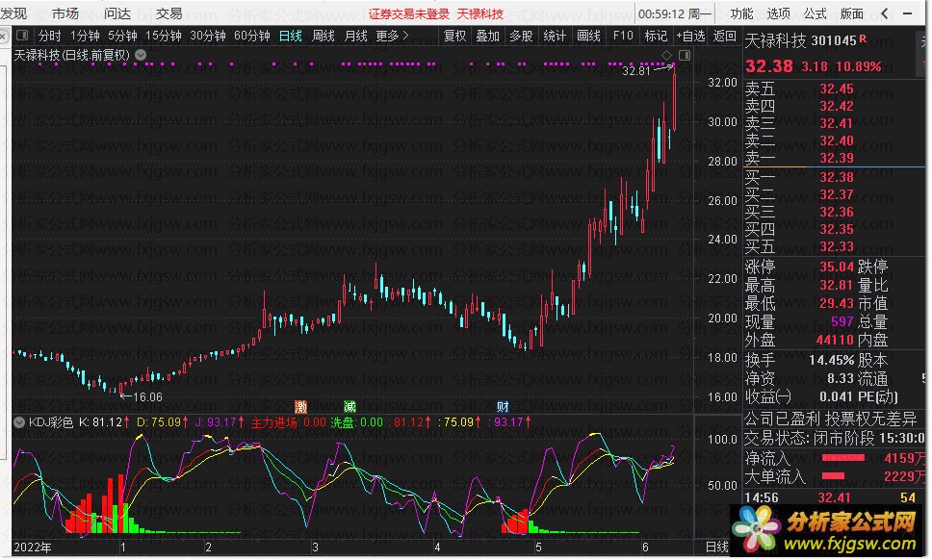The width and height of the screenshot is (932, 560).
Task: Click the 16.06 low price label
Action: (x=147, y=396)
